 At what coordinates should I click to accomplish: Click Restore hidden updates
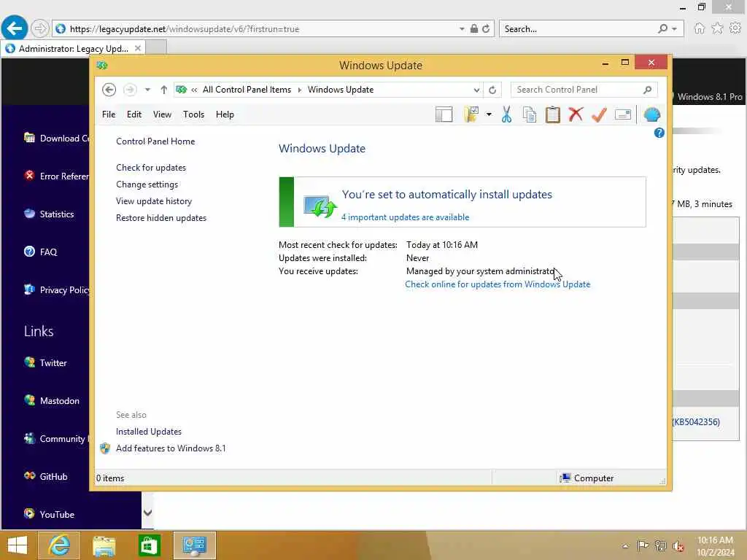[161, 217]
